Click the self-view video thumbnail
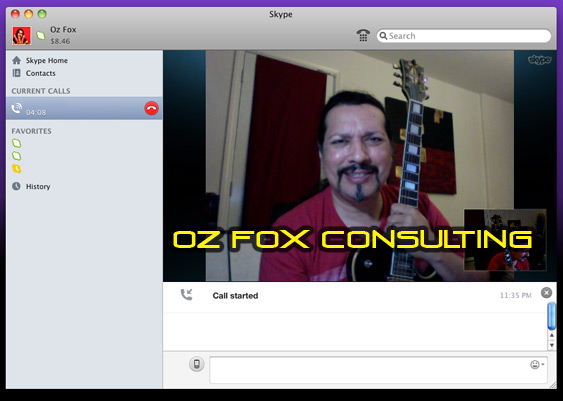This screenshot has height=401, width=563. (505, 240)
